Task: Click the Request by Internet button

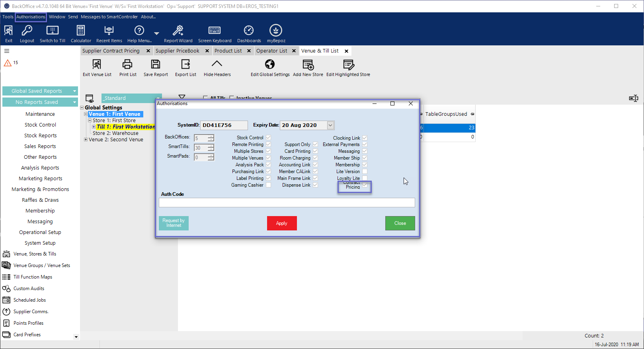Action: [174, 223]
